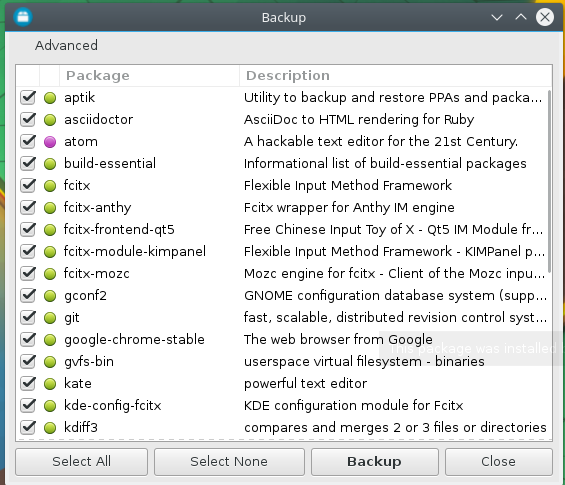The width and height of the screenshot is (565, 485).
Task: Click the Select None button
Action: point(229,462)
